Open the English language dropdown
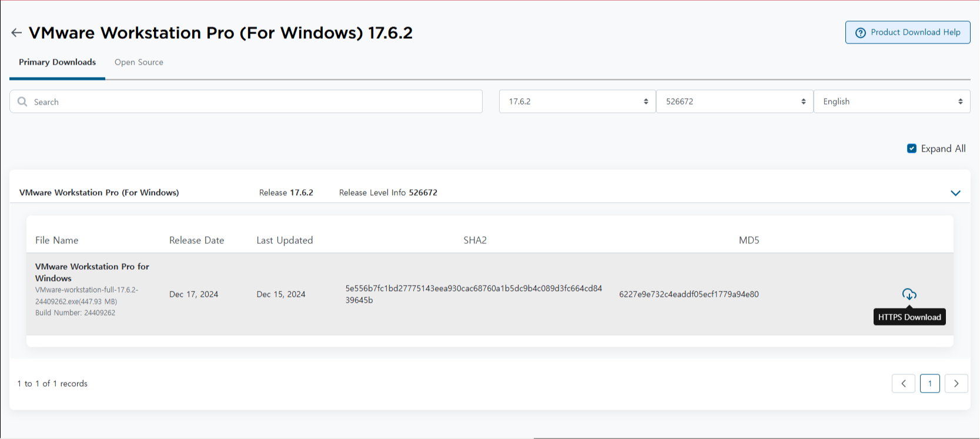The width and height of the screenshot is (980, 439). click(x=892, y=102)
